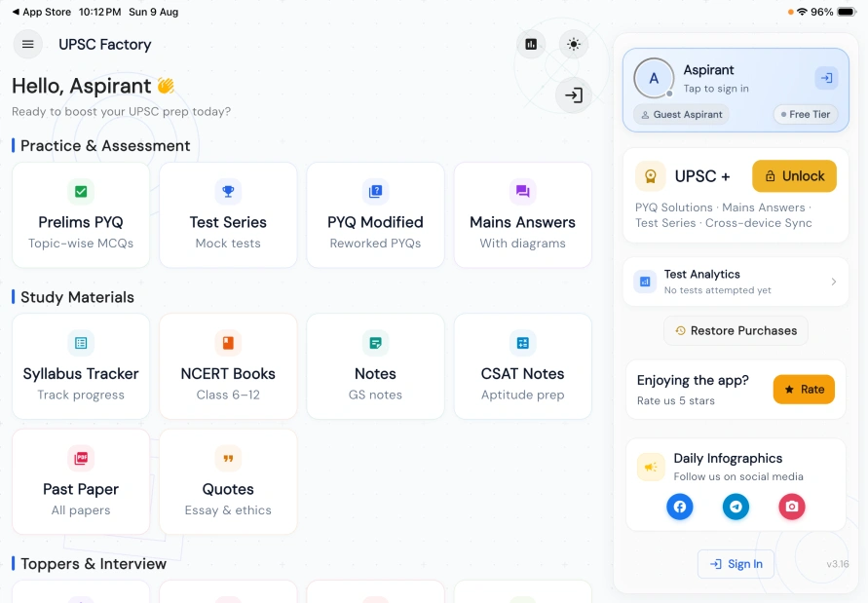This screenshot has width=868, height=603.
Task: Click the Toppers & Interview section heading
Action: click(94, 564)
